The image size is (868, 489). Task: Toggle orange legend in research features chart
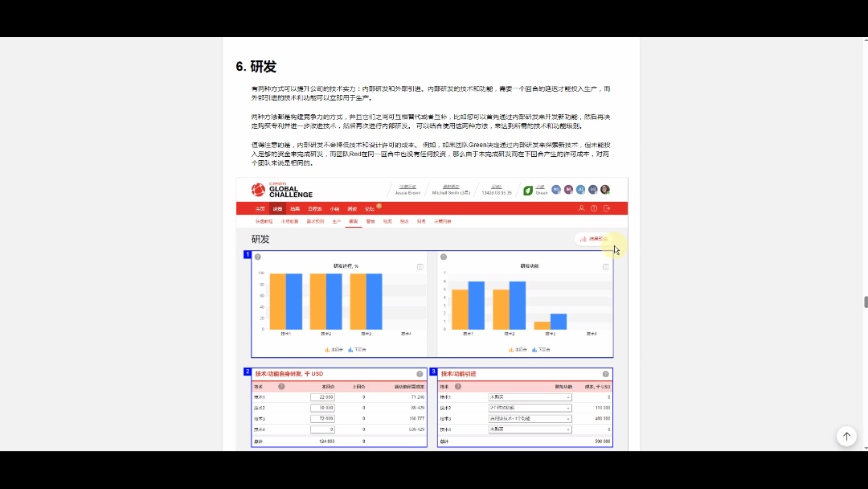(518, 350)
